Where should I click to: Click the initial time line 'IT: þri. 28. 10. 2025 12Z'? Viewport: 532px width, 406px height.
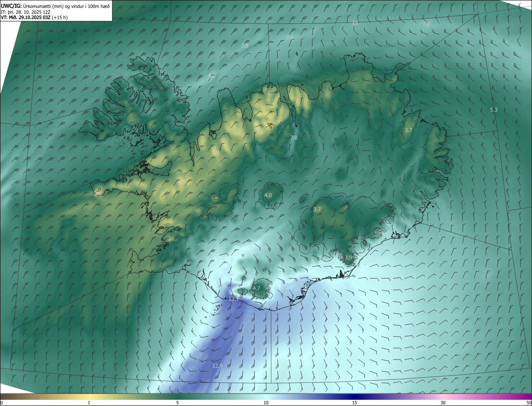25,12
